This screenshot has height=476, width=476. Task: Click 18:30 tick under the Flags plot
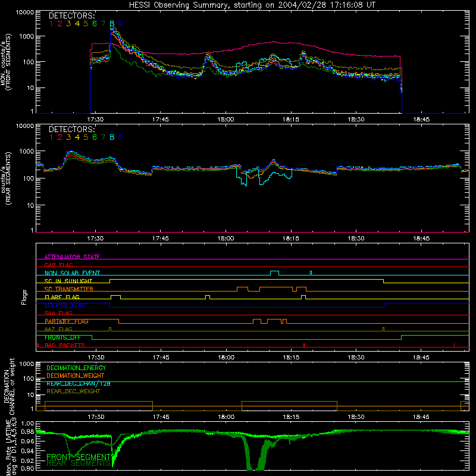356,358
